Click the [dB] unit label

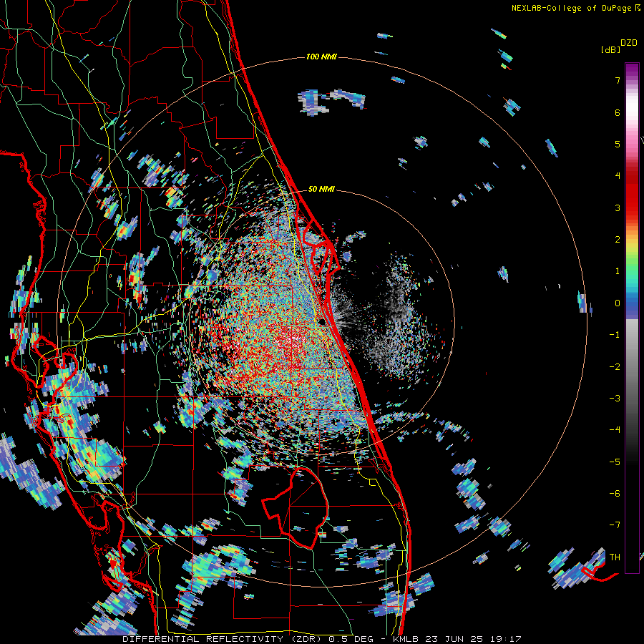(611, 49)
